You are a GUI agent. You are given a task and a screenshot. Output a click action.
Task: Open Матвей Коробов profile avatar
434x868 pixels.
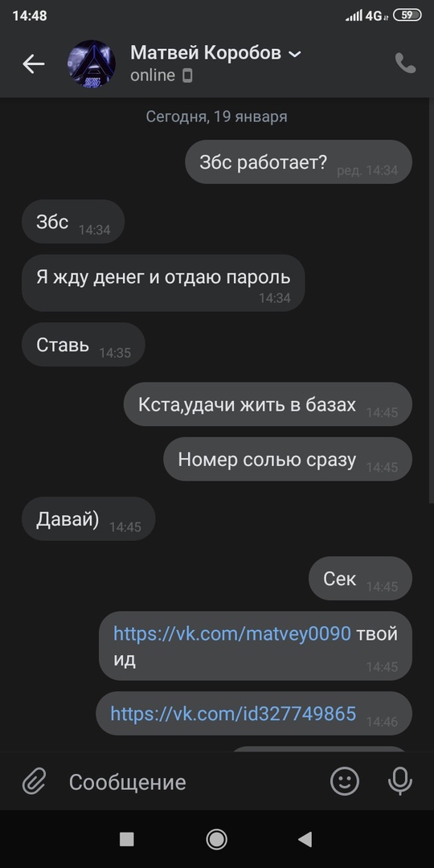(92, 63)
